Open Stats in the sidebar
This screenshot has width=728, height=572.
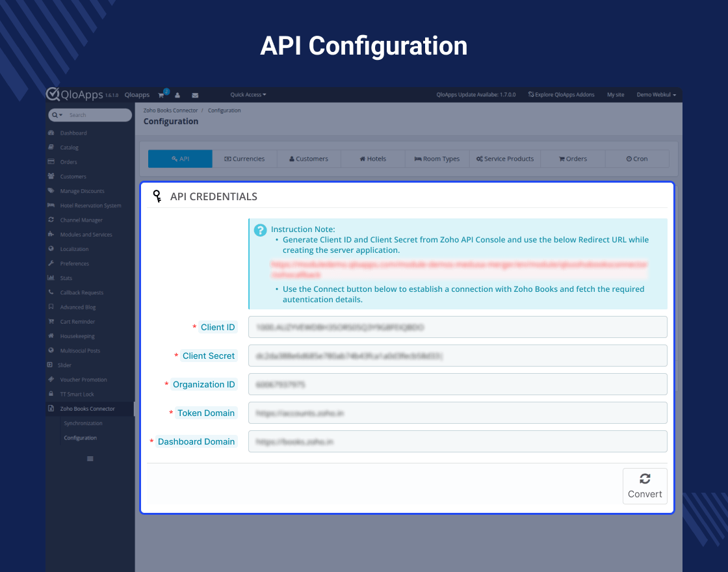[66, 278]
